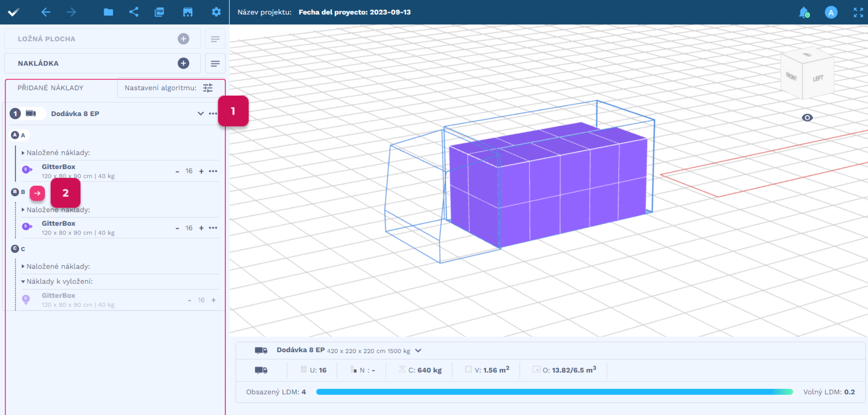Add new cargo with NAKLÁDKA plus button

click(183, 63)
